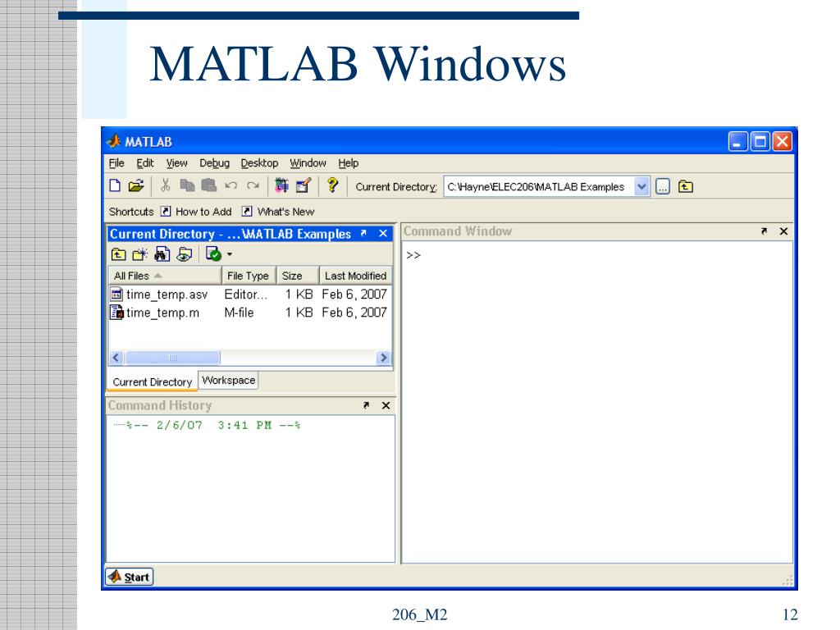Image resolution: width=840 pixels, height=630 pixels.
Task: Undock the Current Directory panel
Action: coord(363,234)
